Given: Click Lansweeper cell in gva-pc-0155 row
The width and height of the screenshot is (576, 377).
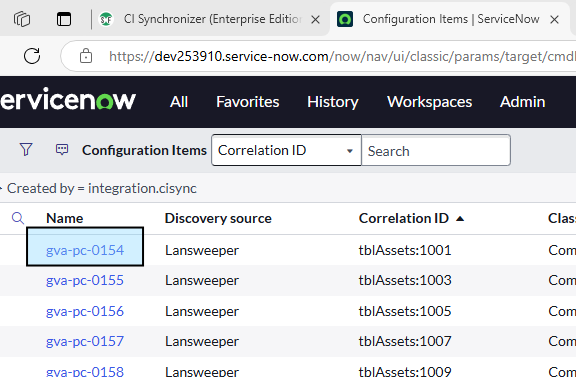Looking at the screenshot, I should pyautogui.click(x=202, y=280).
